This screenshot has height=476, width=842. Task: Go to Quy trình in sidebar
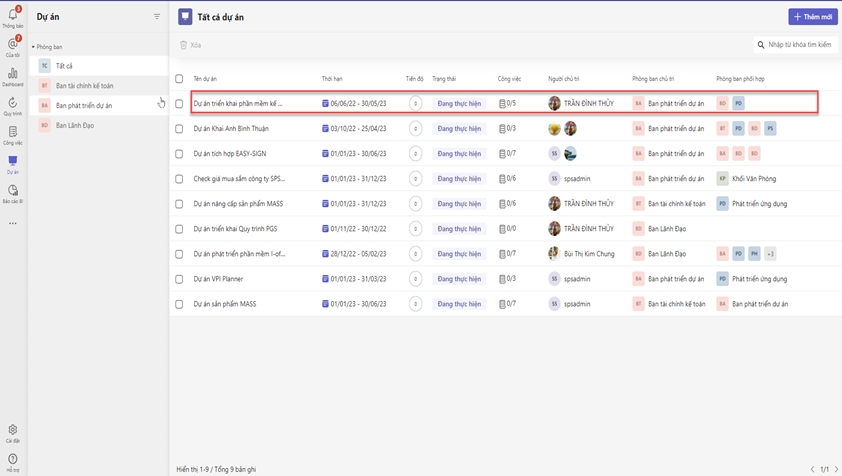click(x=13, y=105)
